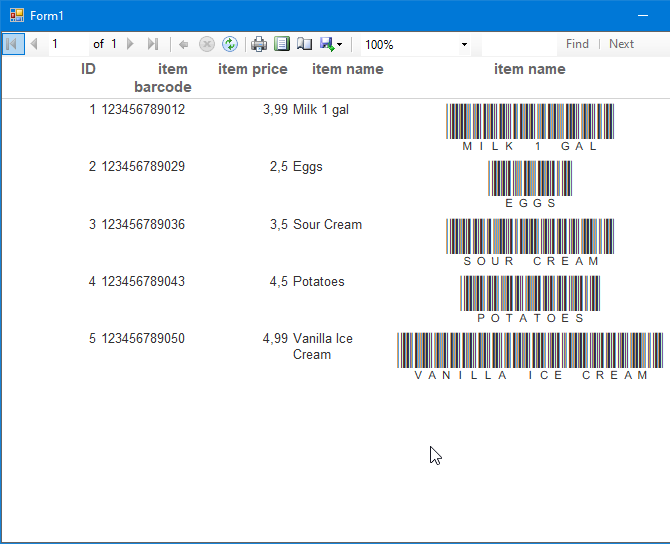Click the find text input box
This screenshot has width=670, height=544.
point(519,44)
